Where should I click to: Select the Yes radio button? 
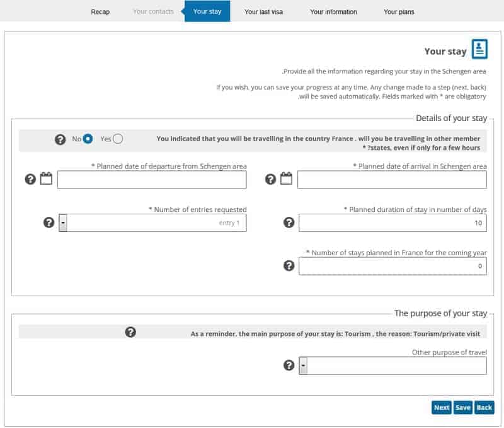[118, 139]
